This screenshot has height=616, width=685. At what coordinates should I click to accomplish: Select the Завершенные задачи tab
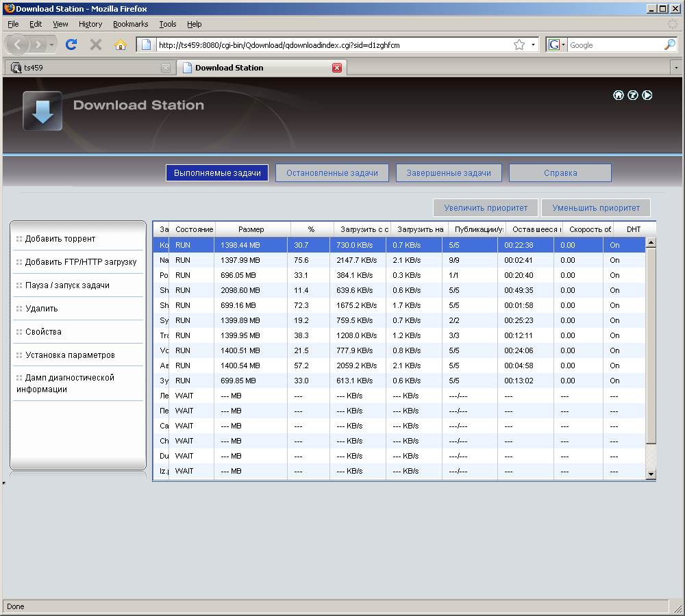point(449,173)
